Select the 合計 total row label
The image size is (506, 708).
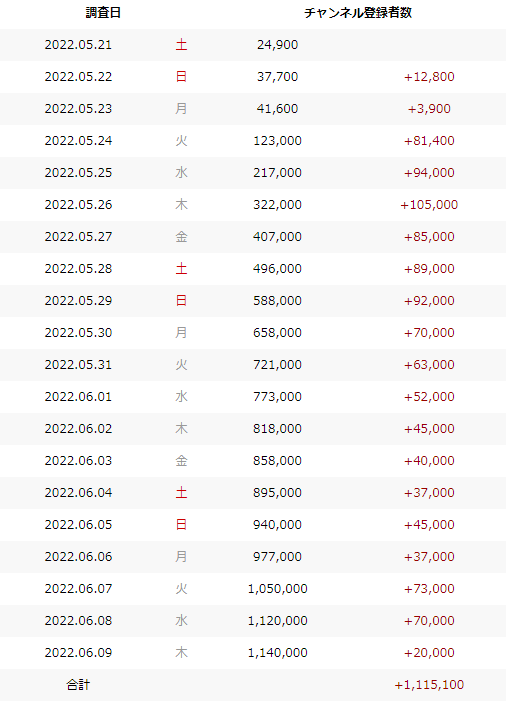(78, 685)
